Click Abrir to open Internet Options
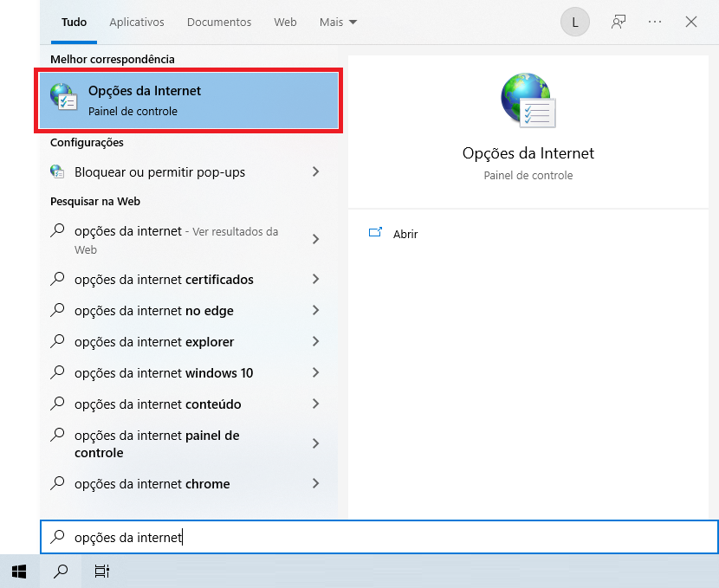 405,235
